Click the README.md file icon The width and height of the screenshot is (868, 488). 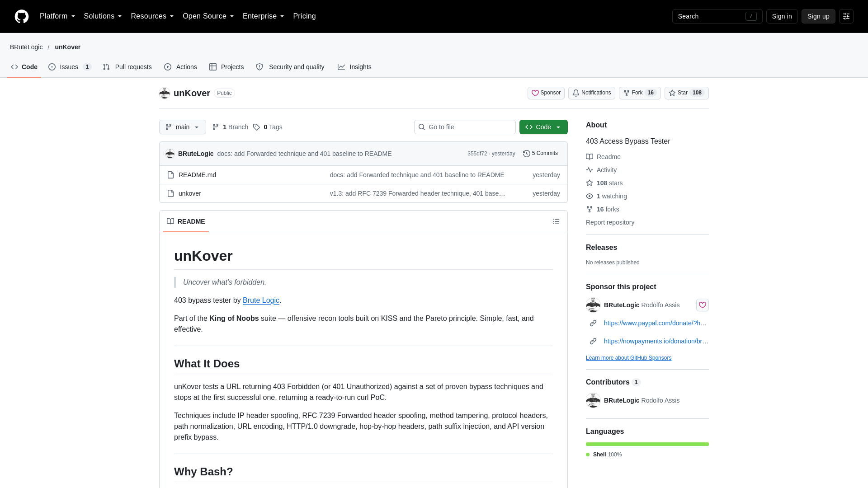(170, 175)
